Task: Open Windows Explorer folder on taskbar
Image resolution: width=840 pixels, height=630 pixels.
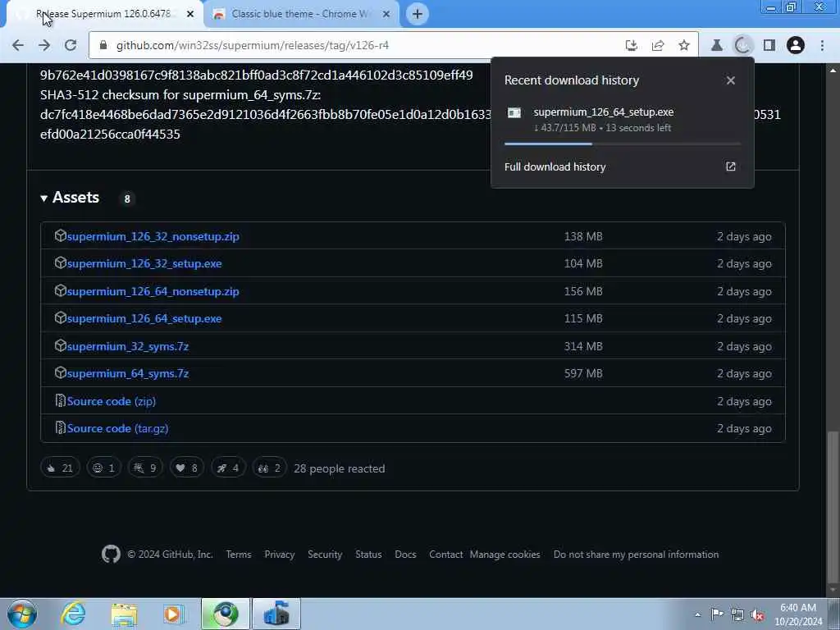Action: (x=125, y=614)
